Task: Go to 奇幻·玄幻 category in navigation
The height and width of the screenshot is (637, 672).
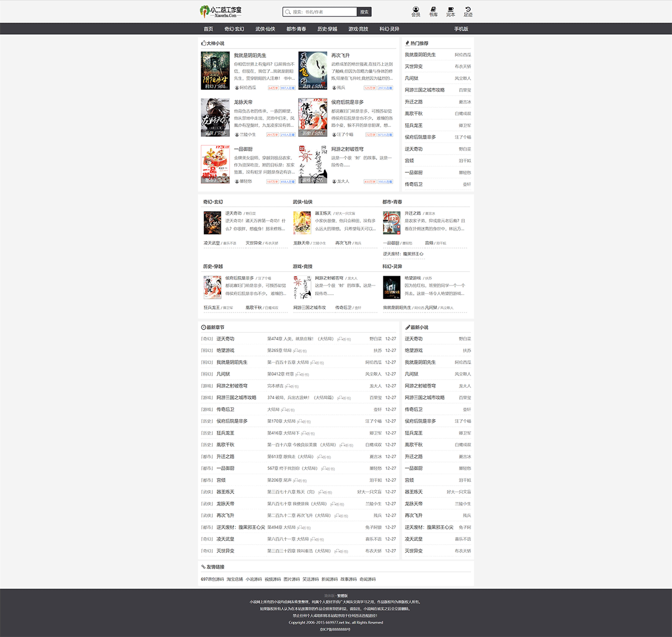Action: 234,29
